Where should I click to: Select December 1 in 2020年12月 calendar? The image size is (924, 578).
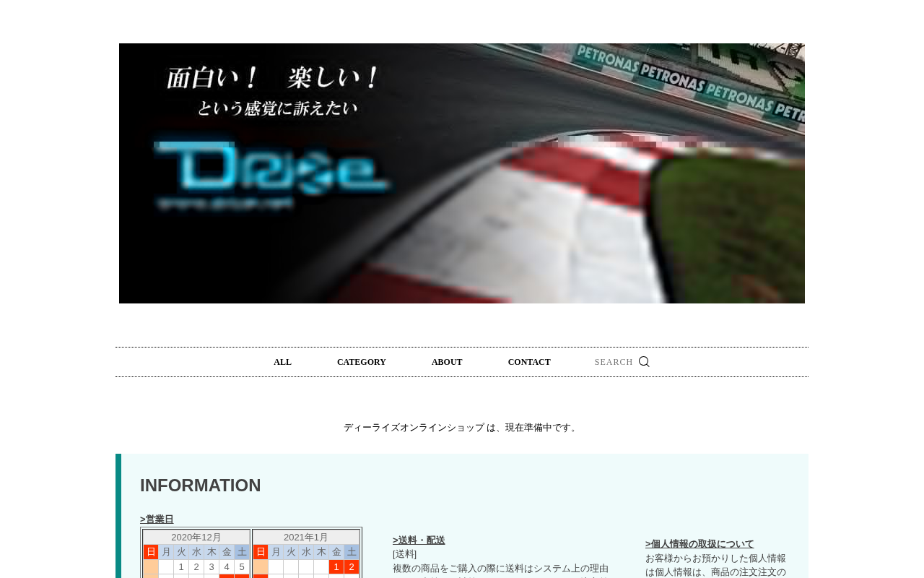181,567
